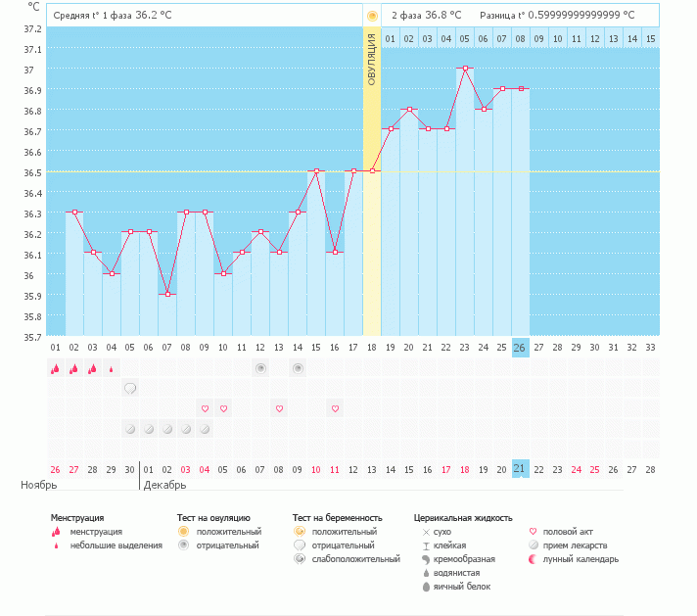697x616 pixels.
Task: Click the egg white cervical fluid legend icon
Action: click(x=426, y=587)
